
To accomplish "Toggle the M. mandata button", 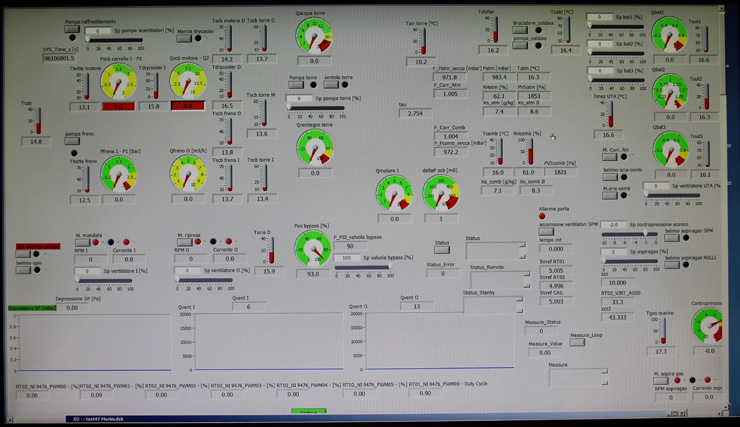I will [x=82, y=242].
